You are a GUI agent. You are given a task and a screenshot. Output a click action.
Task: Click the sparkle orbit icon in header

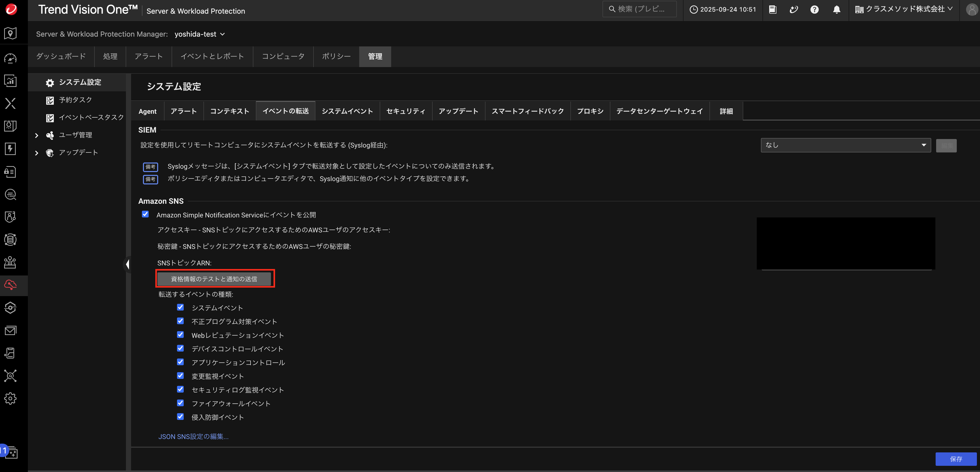(794, 10)
